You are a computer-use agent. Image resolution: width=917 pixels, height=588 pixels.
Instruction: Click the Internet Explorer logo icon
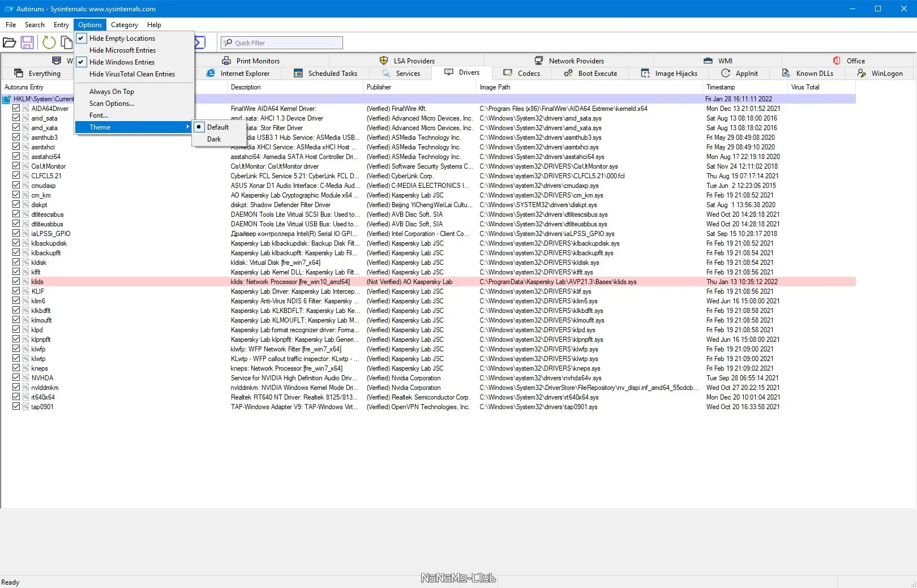[211, 73]
